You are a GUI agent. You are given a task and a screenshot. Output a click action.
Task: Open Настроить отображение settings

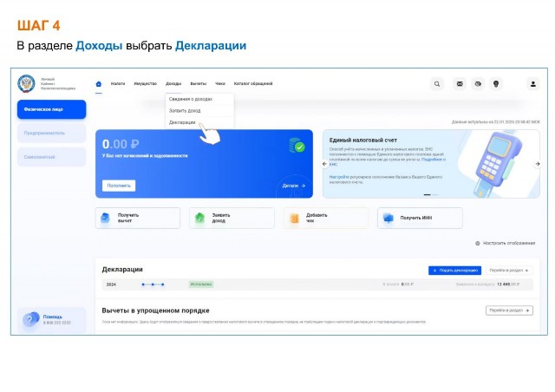click(505, 244)
